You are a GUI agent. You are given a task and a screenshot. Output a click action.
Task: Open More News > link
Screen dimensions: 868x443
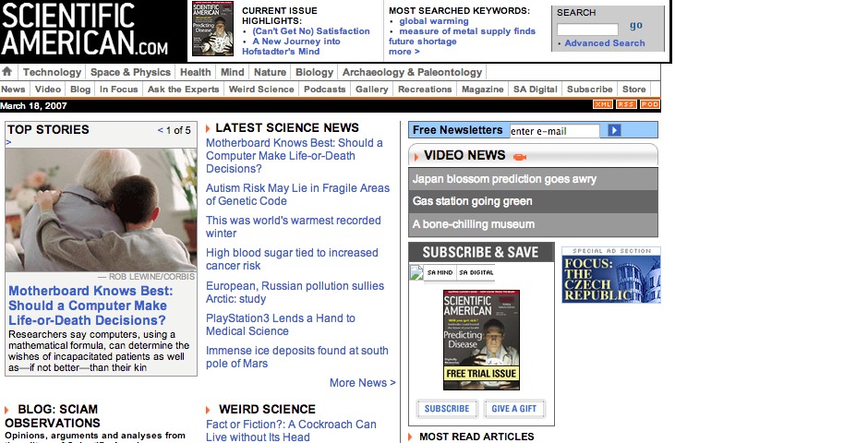click(363, 383)
